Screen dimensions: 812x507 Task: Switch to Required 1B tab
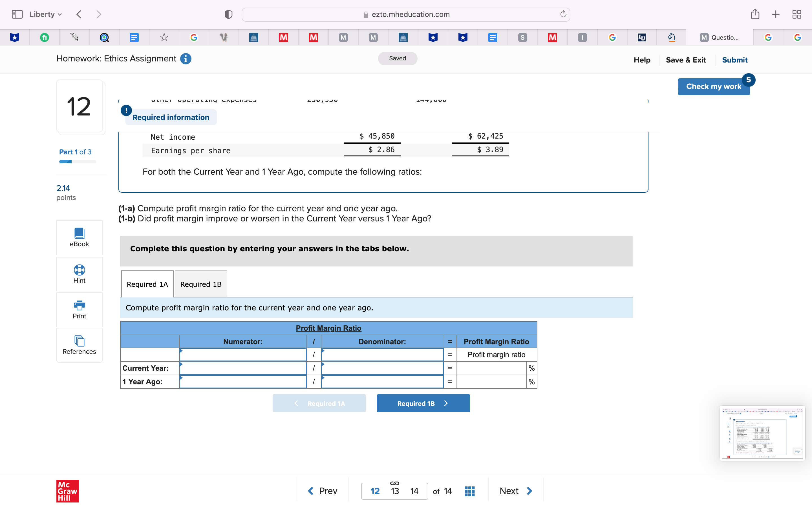[201, 284]
